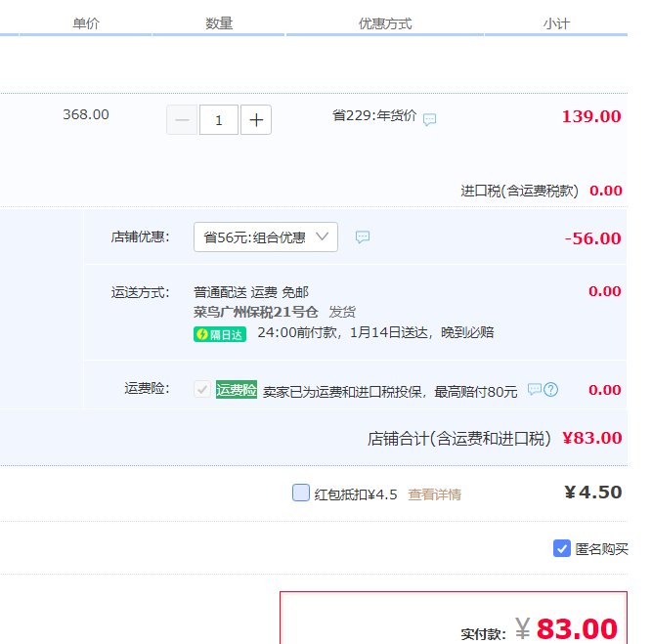This screenshot has width=652, height=644.
Task: Toggle the 运费险 shipping insurance checkbox
Action: tap(202, 389)
